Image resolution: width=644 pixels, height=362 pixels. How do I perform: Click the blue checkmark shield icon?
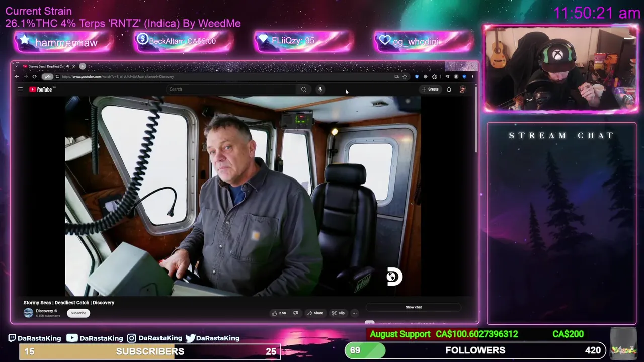pyautogui.click(x=464, y=77)
